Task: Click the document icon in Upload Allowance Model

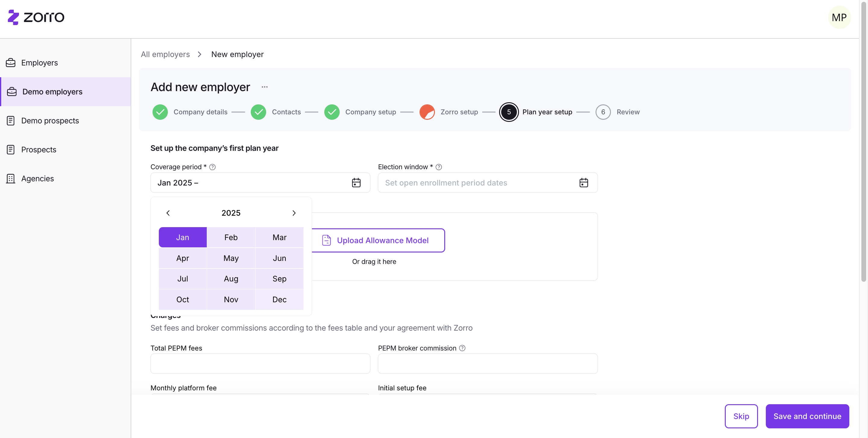Action: 326,240
